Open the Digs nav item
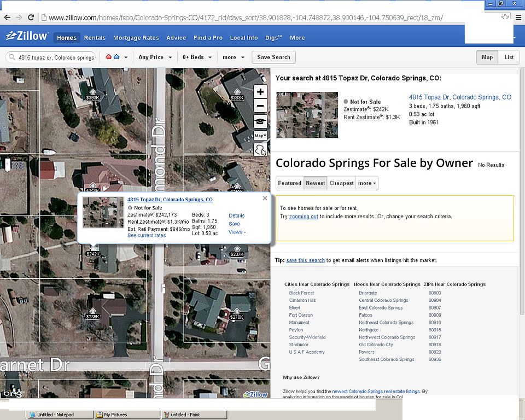This screenshot has width=525, height=420. [273, 38]
